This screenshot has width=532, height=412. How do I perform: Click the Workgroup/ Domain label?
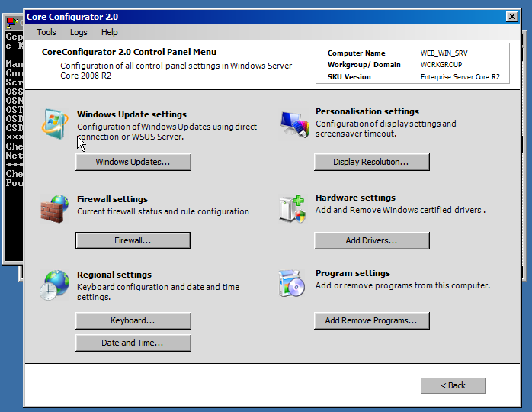(x=364, y=65)
